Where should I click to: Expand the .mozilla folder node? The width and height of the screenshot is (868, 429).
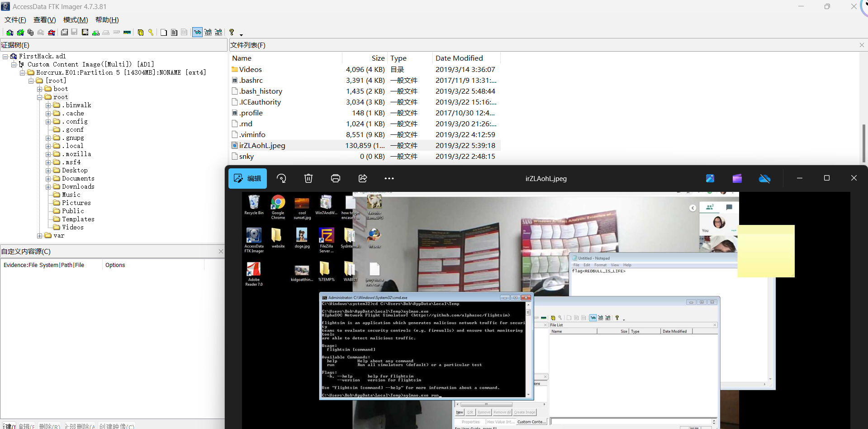pos(48,154)
